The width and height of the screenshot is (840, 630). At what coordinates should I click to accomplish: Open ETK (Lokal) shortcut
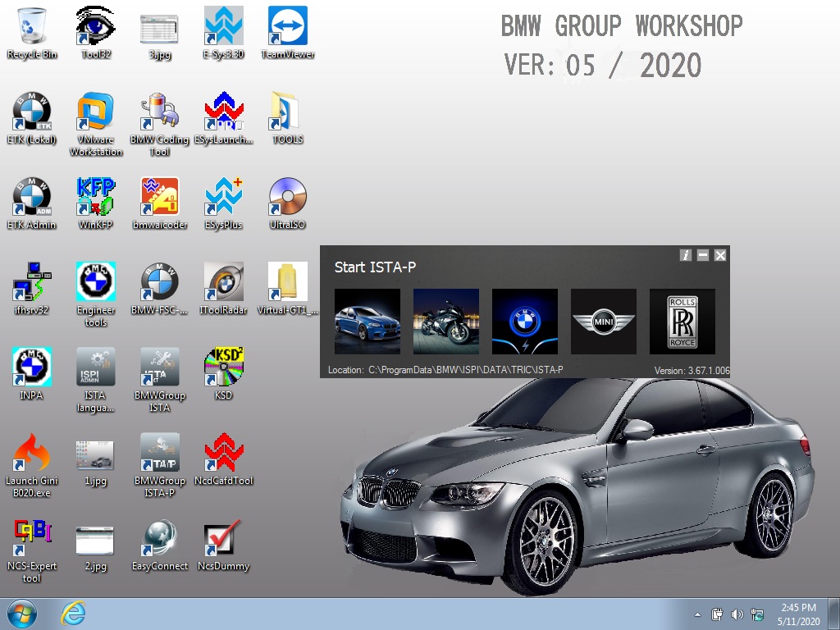(x=32, y=118)
